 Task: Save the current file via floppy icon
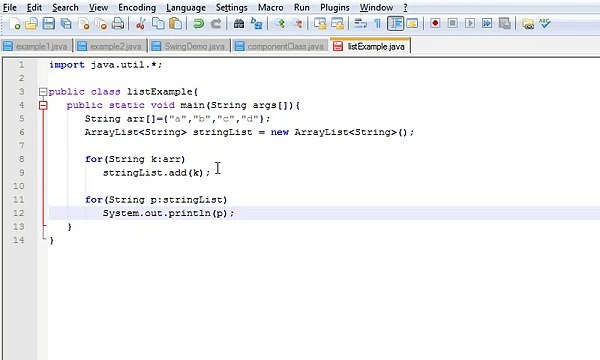pyautogui.click(x=49, y=24)
